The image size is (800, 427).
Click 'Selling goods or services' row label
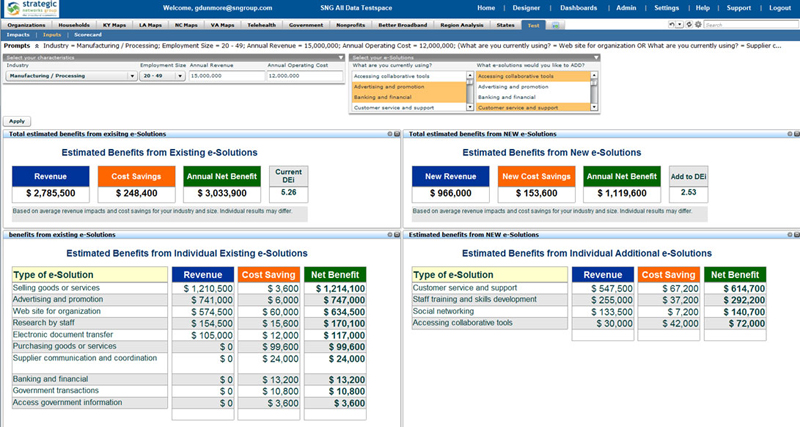(56, 288)
